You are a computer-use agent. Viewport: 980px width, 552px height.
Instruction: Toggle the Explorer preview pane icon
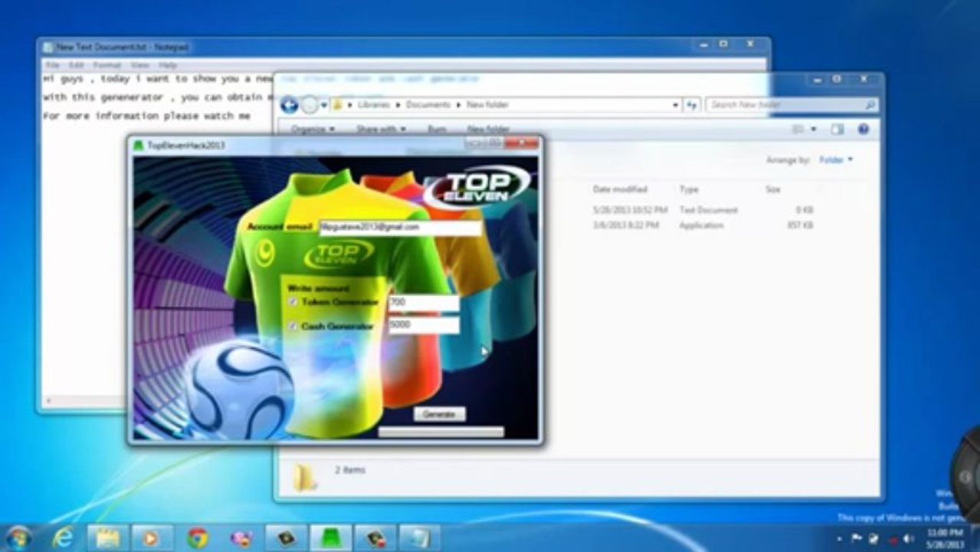coord(837,130)
